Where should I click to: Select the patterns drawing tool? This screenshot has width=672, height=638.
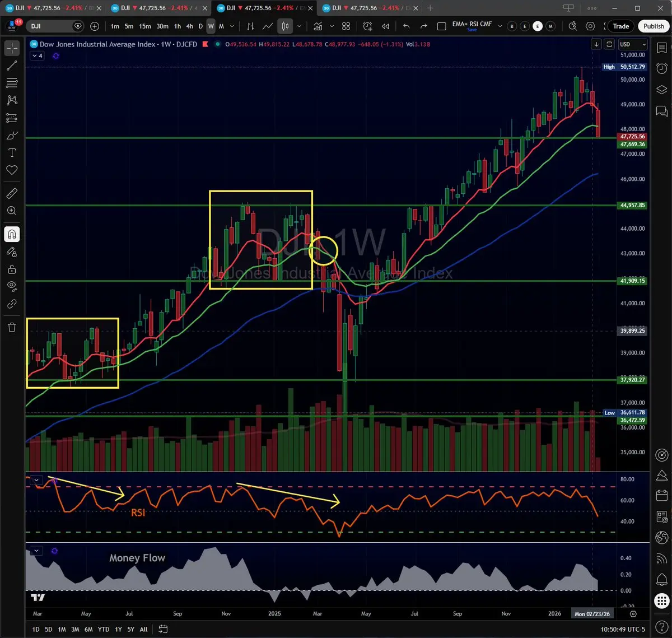(12, 100)
